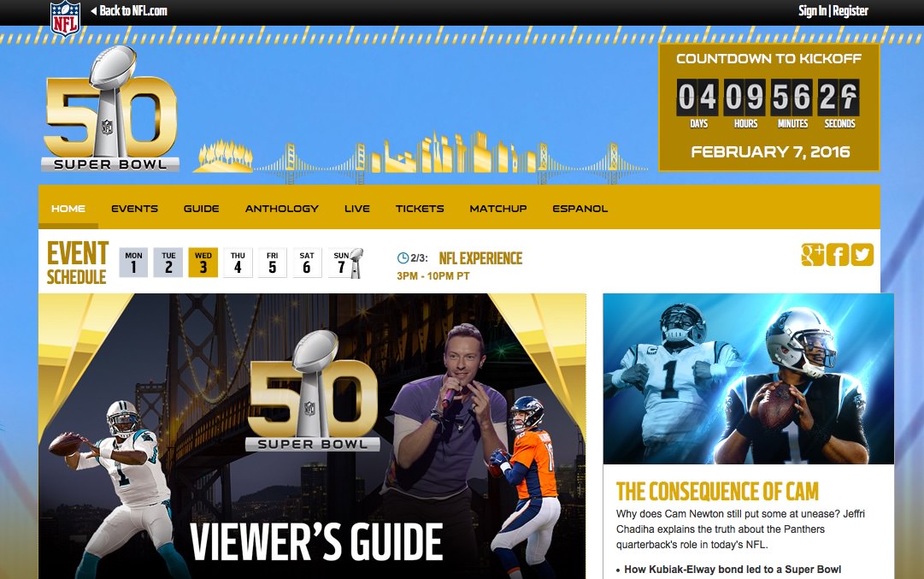
Task: Click the Back to NFL.com arrow link
Action: coord(128,11)
